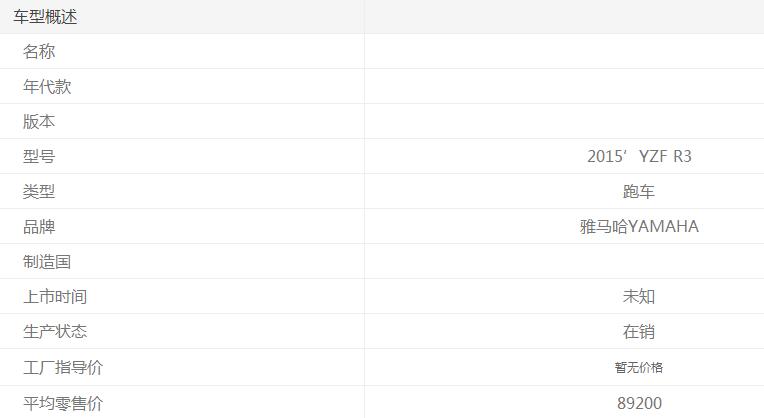Click the 车型概述 section header
Image resolution: width=764 pixels, height=418 pixels.
pyautogui.click(x=45, y=17)
